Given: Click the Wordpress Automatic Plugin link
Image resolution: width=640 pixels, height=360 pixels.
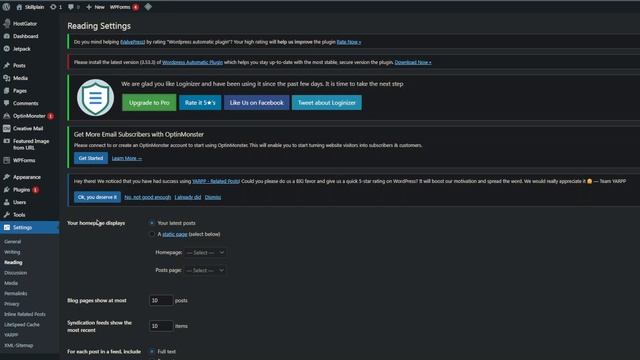Looking at the screenshot, I should (x=192, y=62).
